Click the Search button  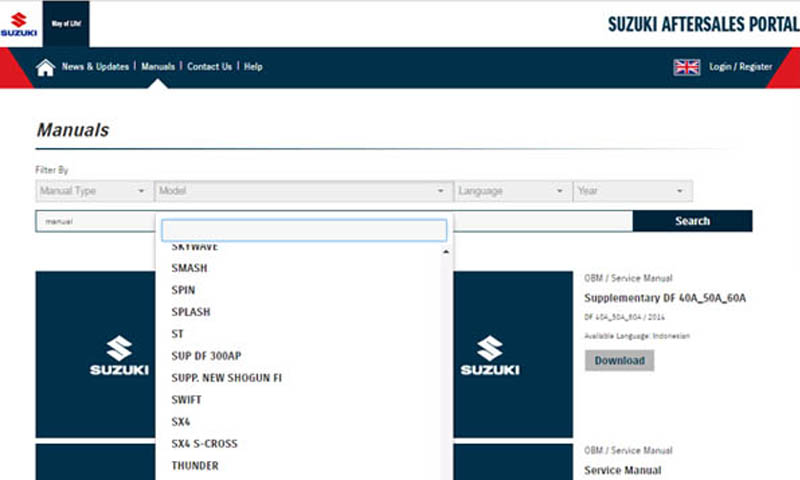pos(692,221)
